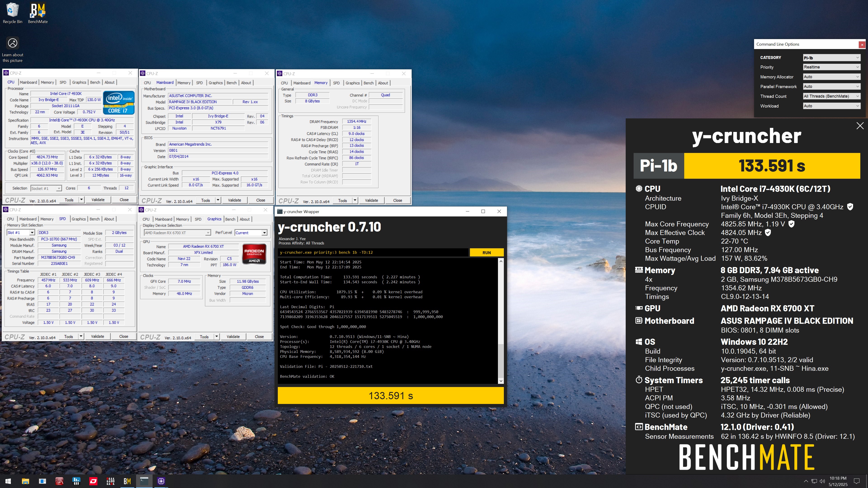Click the '4824.73 MHz' Core Speed value

click(x=47, y=157)
